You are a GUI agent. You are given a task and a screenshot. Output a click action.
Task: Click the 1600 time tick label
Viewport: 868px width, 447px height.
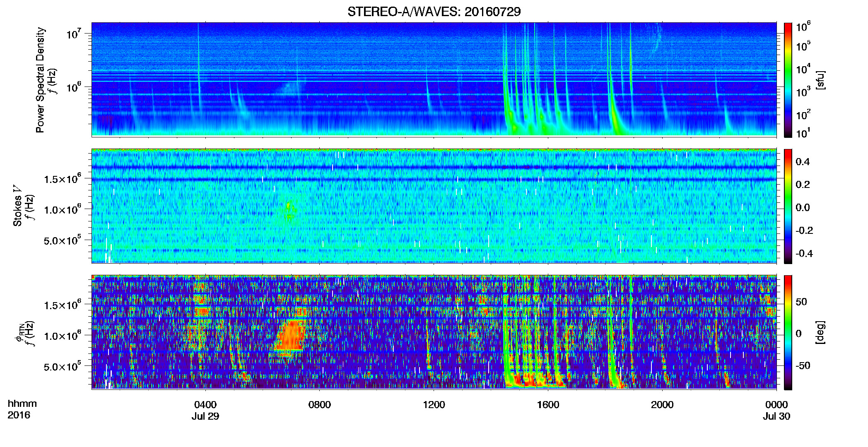point(548,404)
